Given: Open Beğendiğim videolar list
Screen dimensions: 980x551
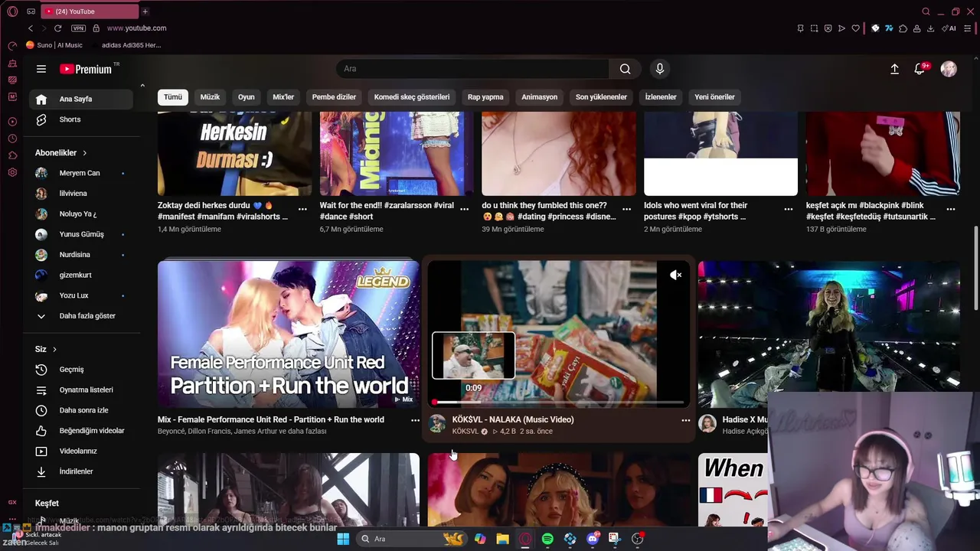Looking at the screenshot, I should [80, 431].
